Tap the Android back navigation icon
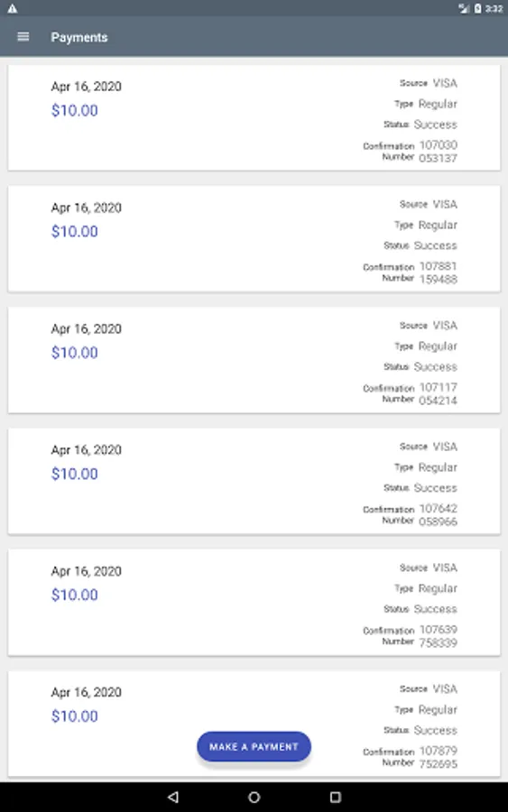The image size is (508, 812). 173,797
